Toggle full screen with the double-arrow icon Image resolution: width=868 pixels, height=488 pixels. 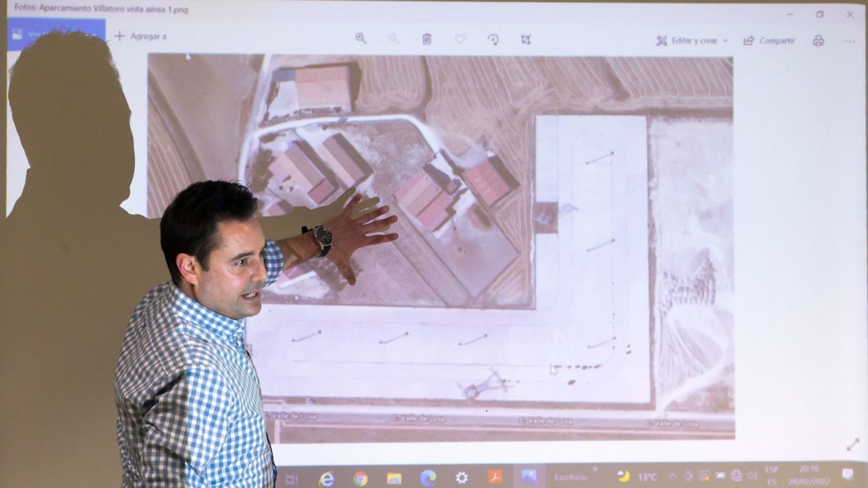coord(853,444)
